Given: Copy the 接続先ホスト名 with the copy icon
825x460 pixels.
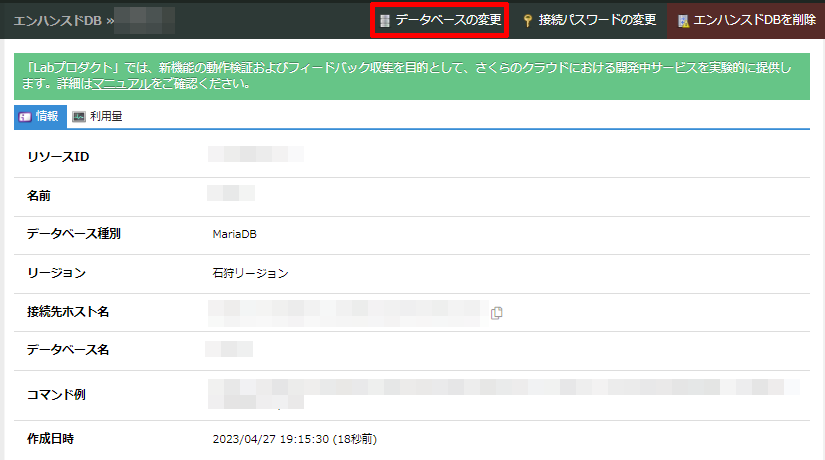Looking at the screenshot, I should click(x=497, y=313).
